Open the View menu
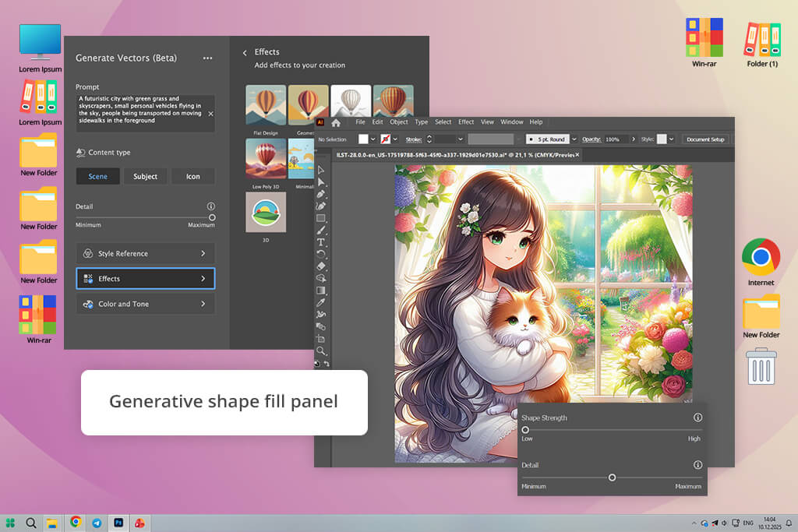798x532 pixels. 487,122
